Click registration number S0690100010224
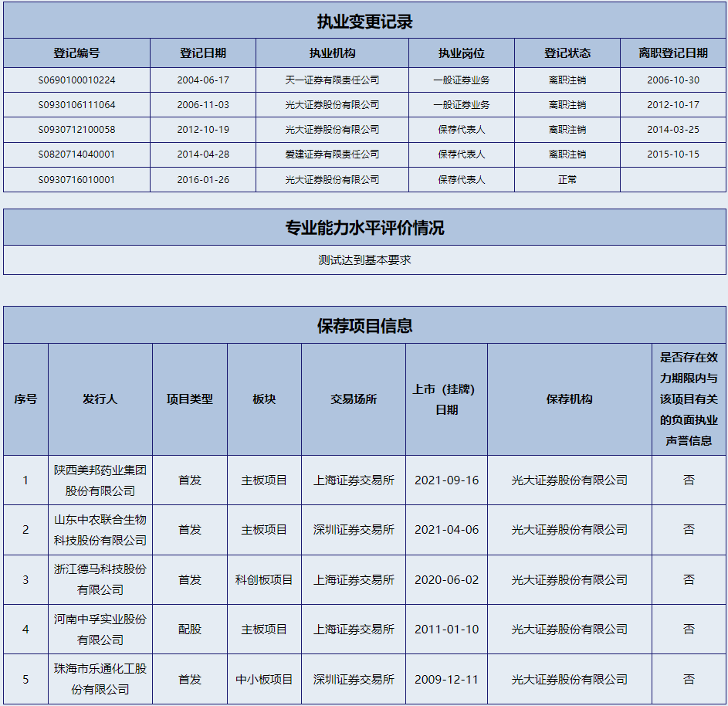This screenshot has width=728, height=706. 76,80
